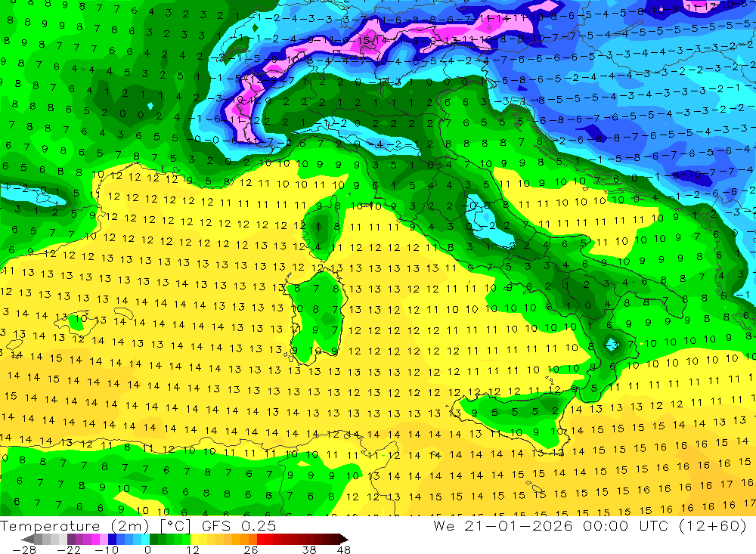Click the "-28" legend value
The image size is (756, 554).
(x=24, y=549)
